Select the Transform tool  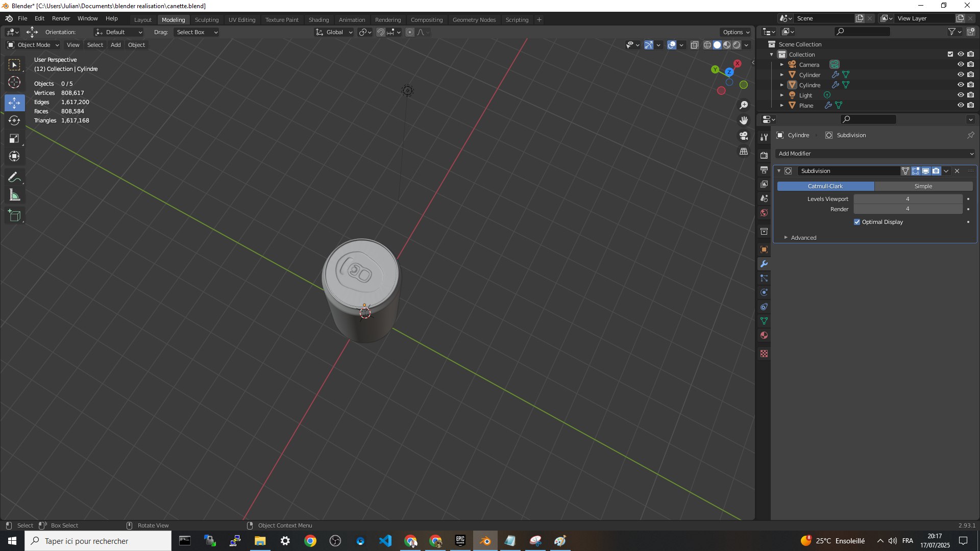click(15, 156)
